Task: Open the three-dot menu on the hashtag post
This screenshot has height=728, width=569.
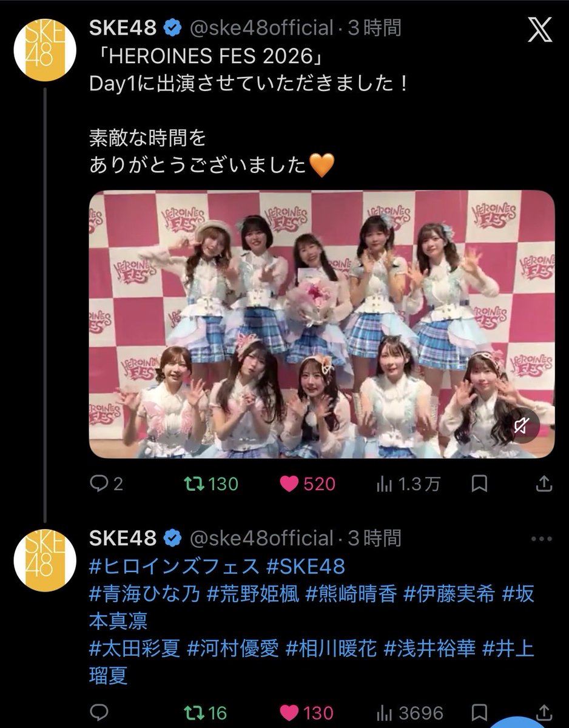Action: click(x=541, y=538)
